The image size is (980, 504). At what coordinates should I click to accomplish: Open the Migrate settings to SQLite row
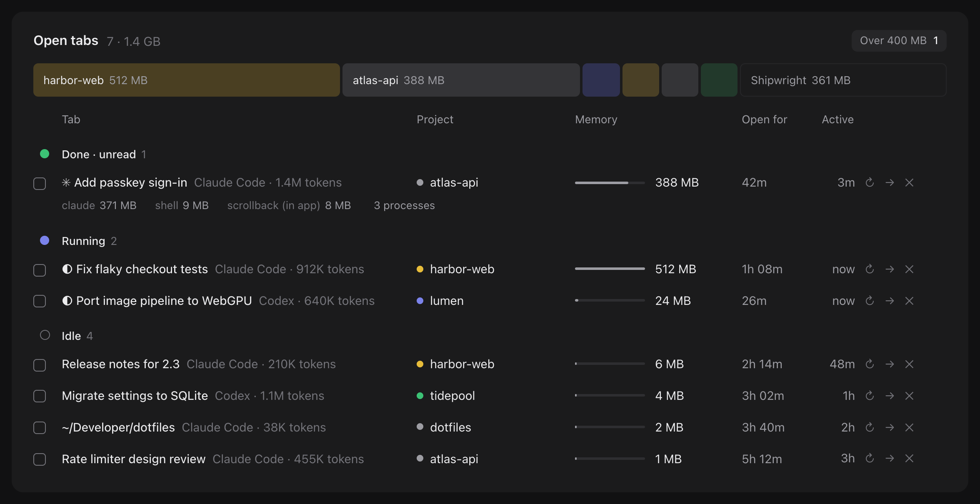coord(490,396)
